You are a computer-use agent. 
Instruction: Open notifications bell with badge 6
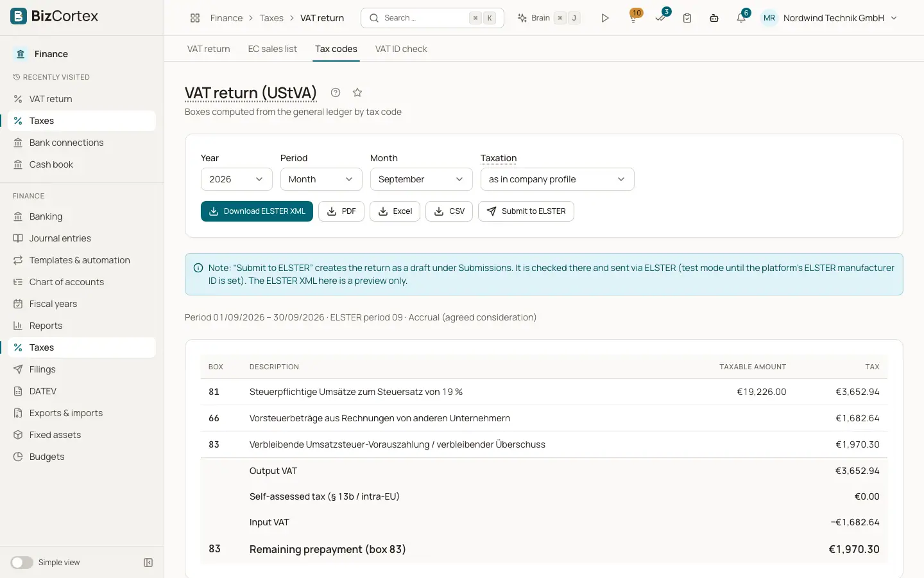[x=741, y=18]
